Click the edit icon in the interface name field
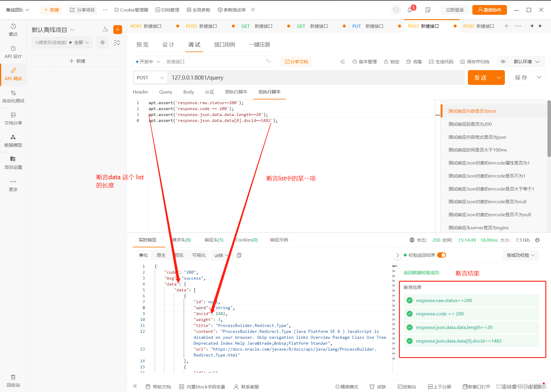The height and width of the screenshot is (392, 551). [x=268, y=61]
